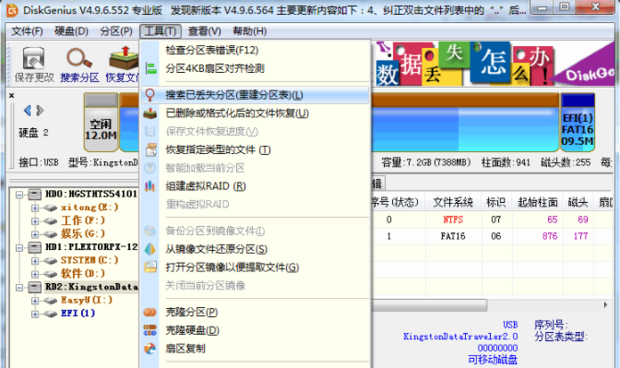620x368 pixels.
Task: Click the HD0 hard disk icon in tree
Action: [x=35, y=194]
